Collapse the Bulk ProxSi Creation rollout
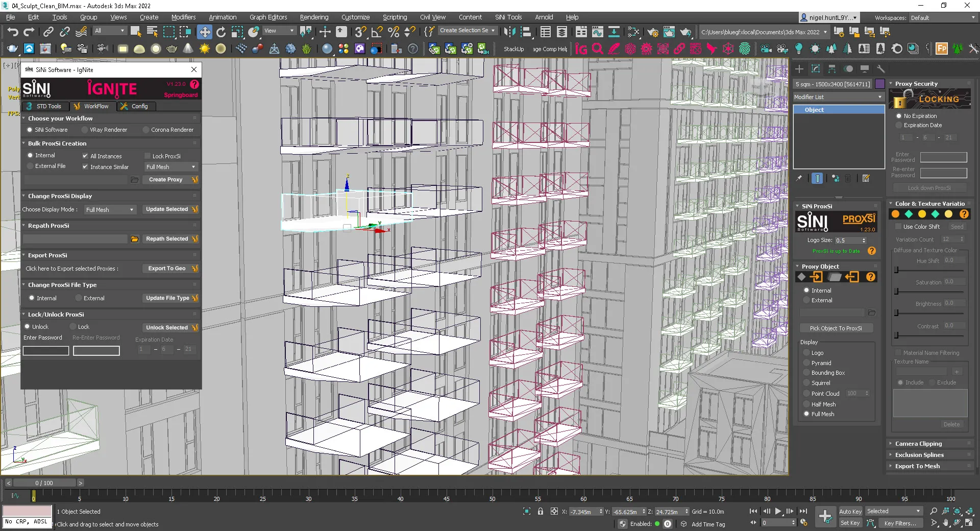 coord(57,143)
